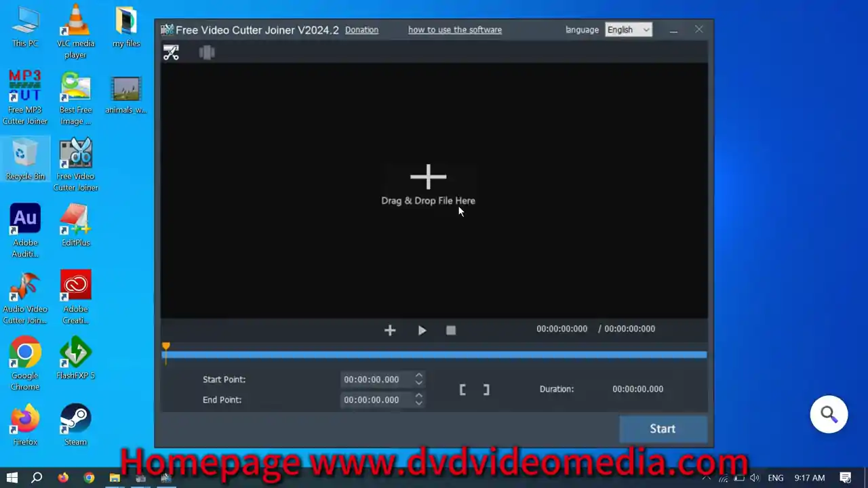Open Chrome from the taskbar

pos(89,478)
